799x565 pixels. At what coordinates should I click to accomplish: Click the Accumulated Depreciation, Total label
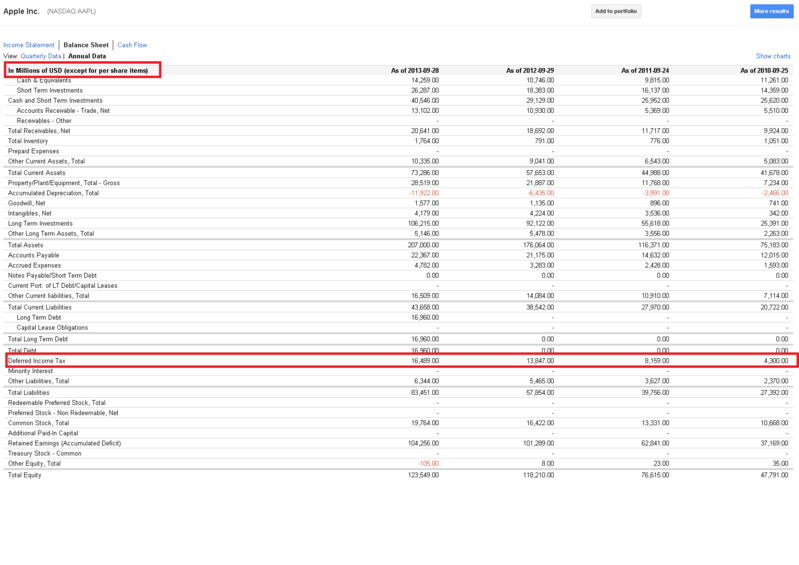[x=54, y=193]
